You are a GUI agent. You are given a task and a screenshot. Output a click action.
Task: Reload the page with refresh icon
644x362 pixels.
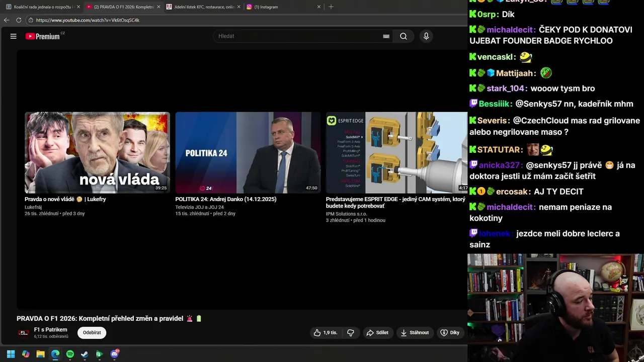tap(19, 20)
